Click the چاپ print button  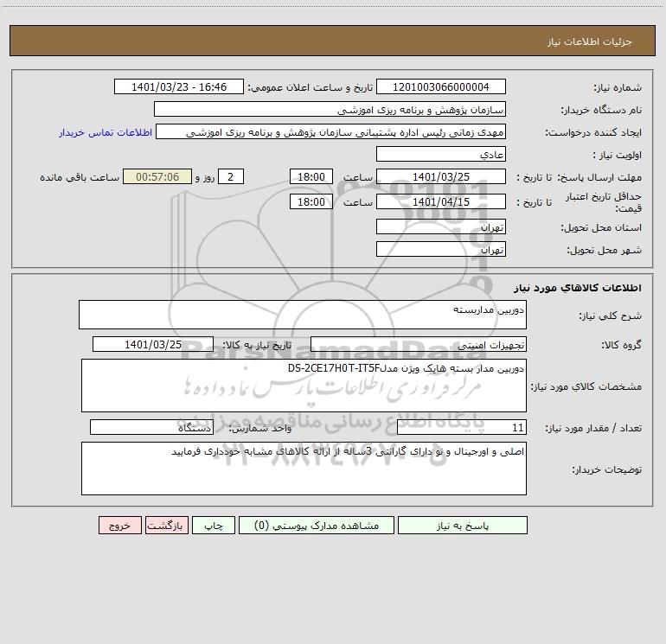pyautogui.click(x=214, y=525)
